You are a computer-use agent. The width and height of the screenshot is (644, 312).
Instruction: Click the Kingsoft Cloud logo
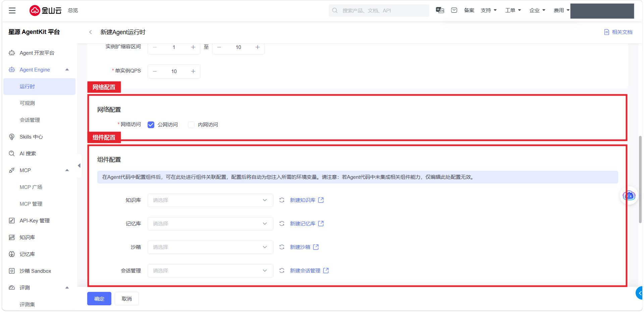[x=45, y=10]
